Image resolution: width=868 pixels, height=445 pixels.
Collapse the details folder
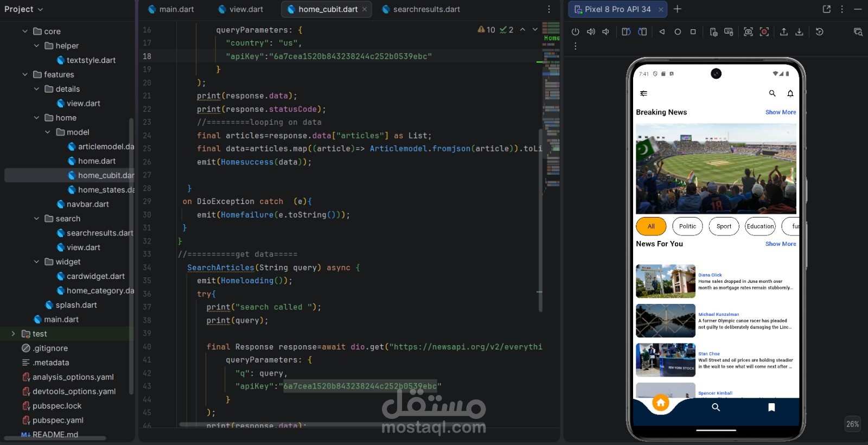tap(36, 89)
